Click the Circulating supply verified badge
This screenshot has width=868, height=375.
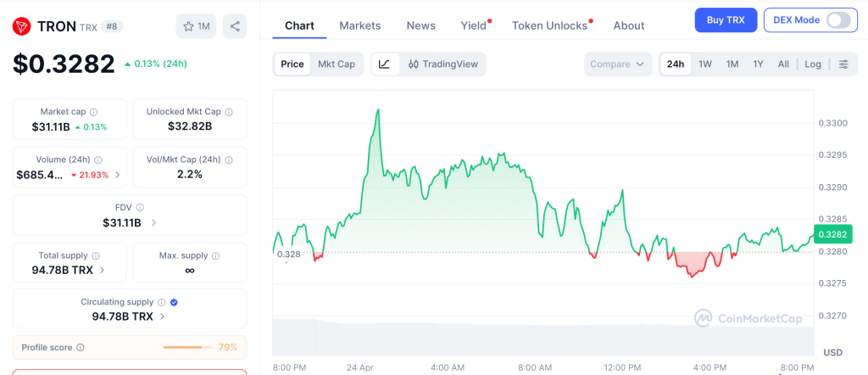tap(174, 302)
